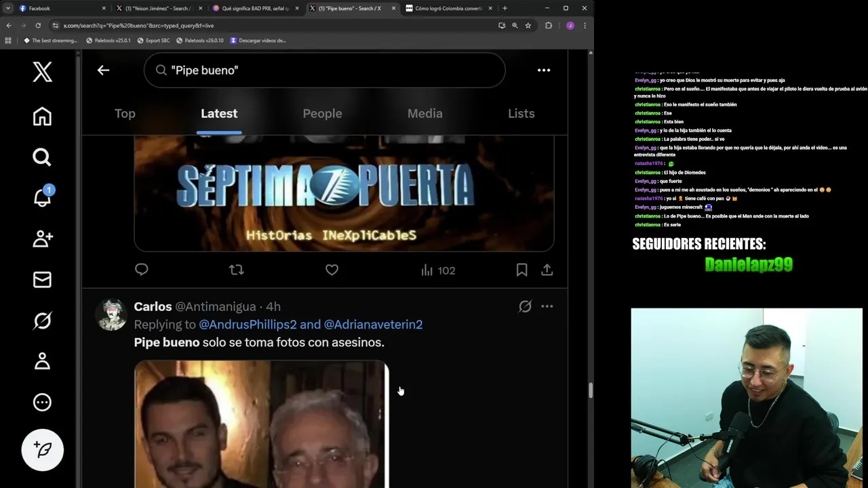Open the @Antimanigua handle link

(216, 307)
